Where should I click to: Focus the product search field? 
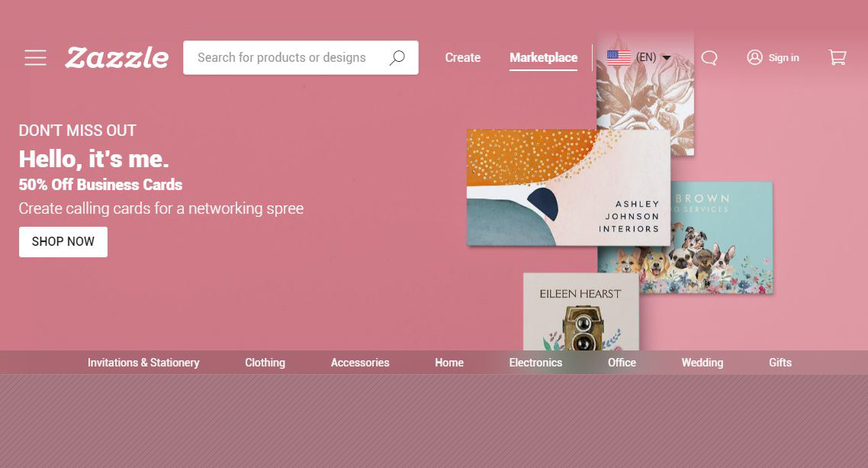tap(301, 57)
